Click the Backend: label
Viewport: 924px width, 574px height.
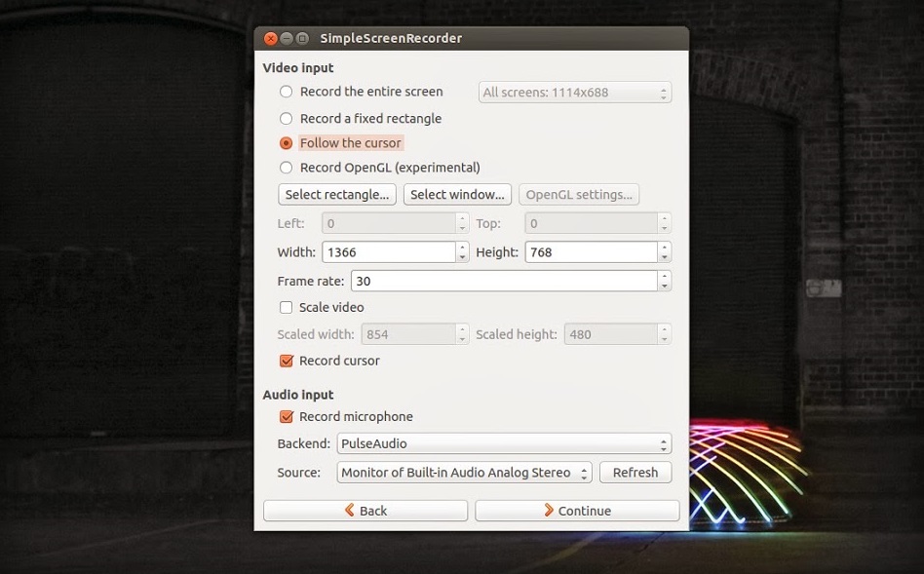303,443
